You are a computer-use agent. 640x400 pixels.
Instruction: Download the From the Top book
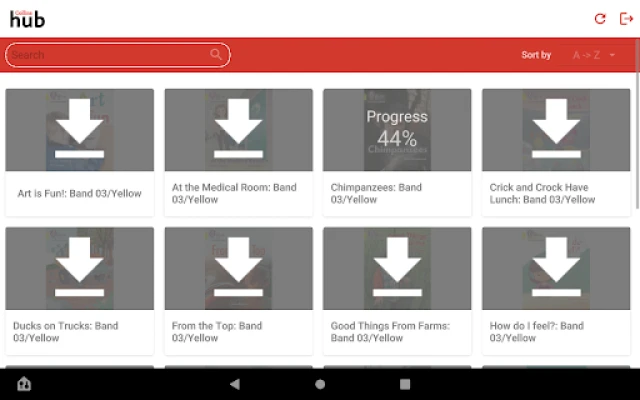click(239, 268)
